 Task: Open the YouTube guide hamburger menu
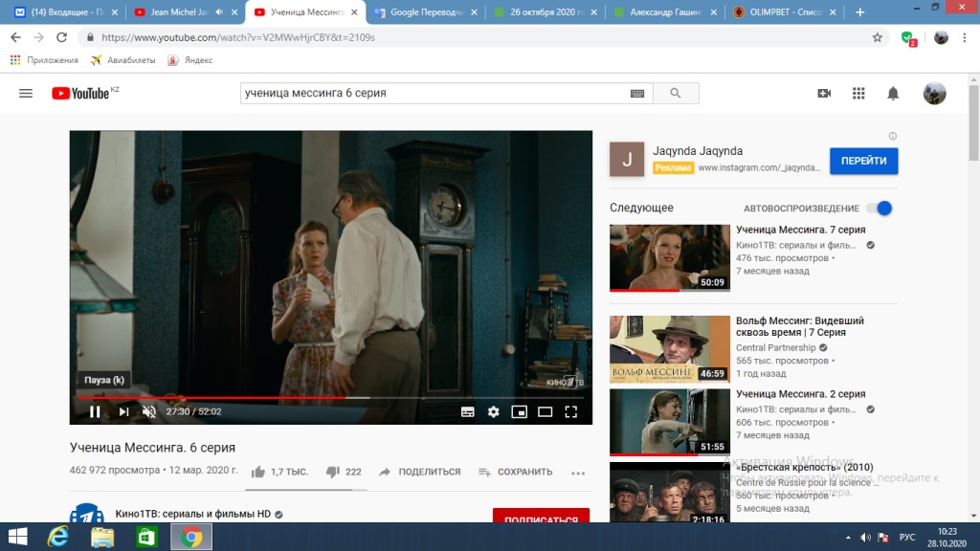26,93
